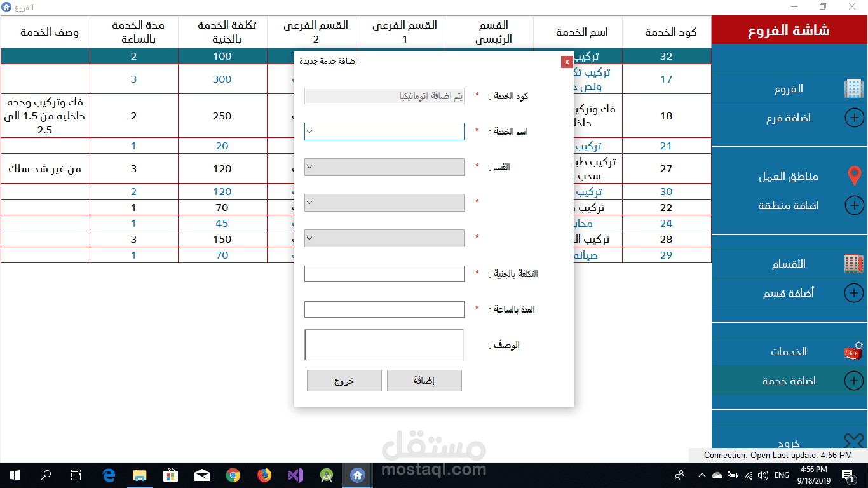The height and width of the screenshot is (488, 868).
Task: Click the plus icon beside اضافة فرع
Action: (854, 118)
